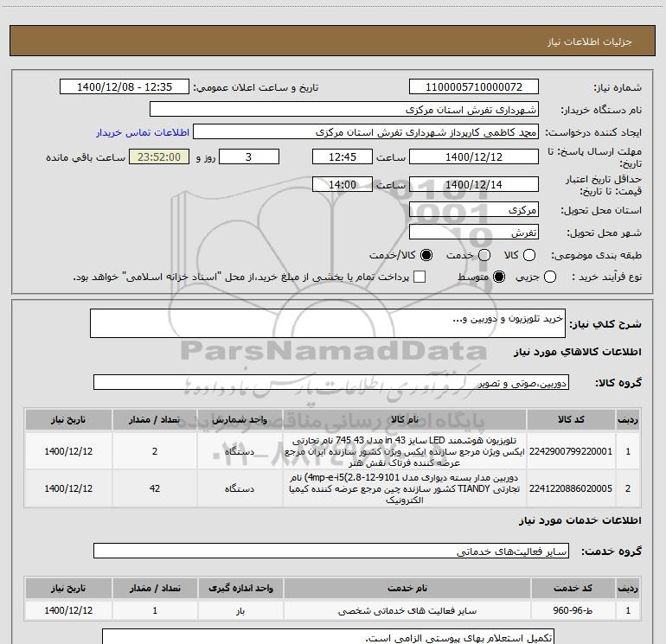Click the description box خرید تلویزیون و دوربین
The width and height of the screenshot is (666, 644).
(328, 323)
